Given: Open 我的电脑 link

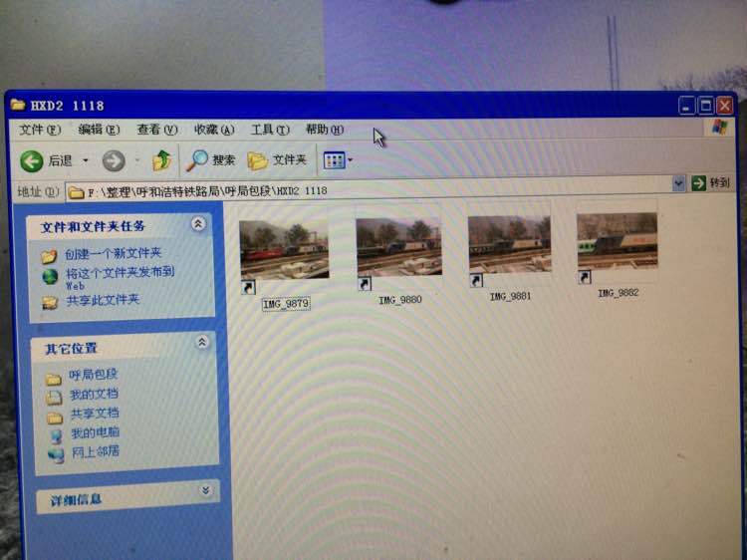Looking at the screenshot, I should pos(96,432).
